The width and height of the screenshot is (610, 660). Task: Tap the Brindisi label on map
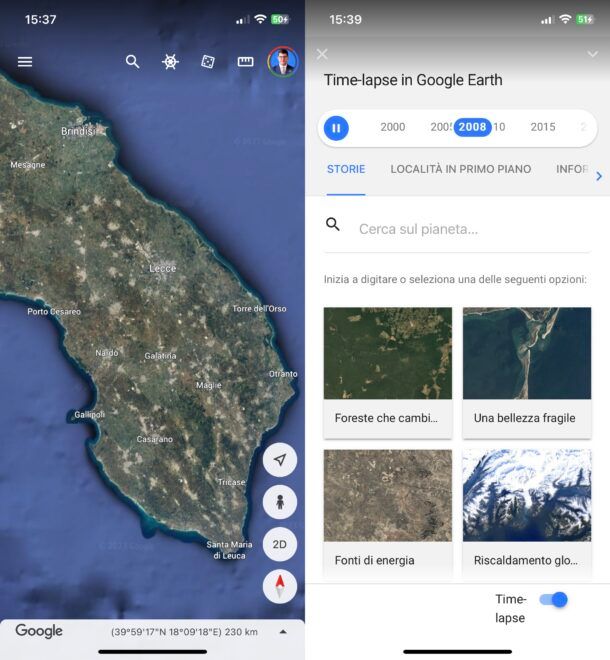[x=78, y=131]
